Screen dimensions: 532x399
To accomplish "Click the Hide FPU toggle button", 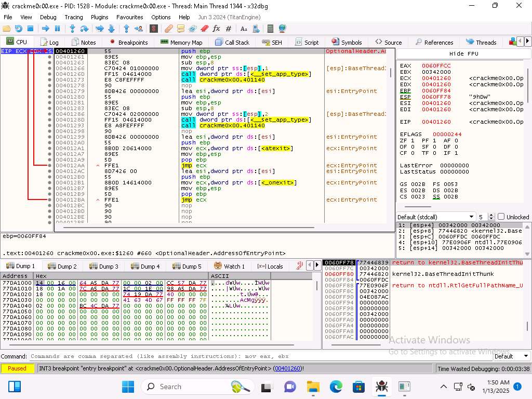I will click(x=463, y=54).
